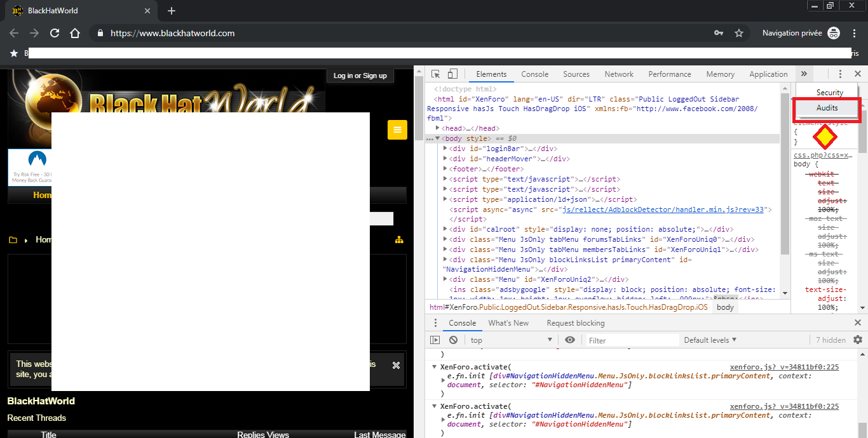The width and height of the screenshot is (868, 438).
Task: Open the What's New drawer tab
Action: click(508, 323)
